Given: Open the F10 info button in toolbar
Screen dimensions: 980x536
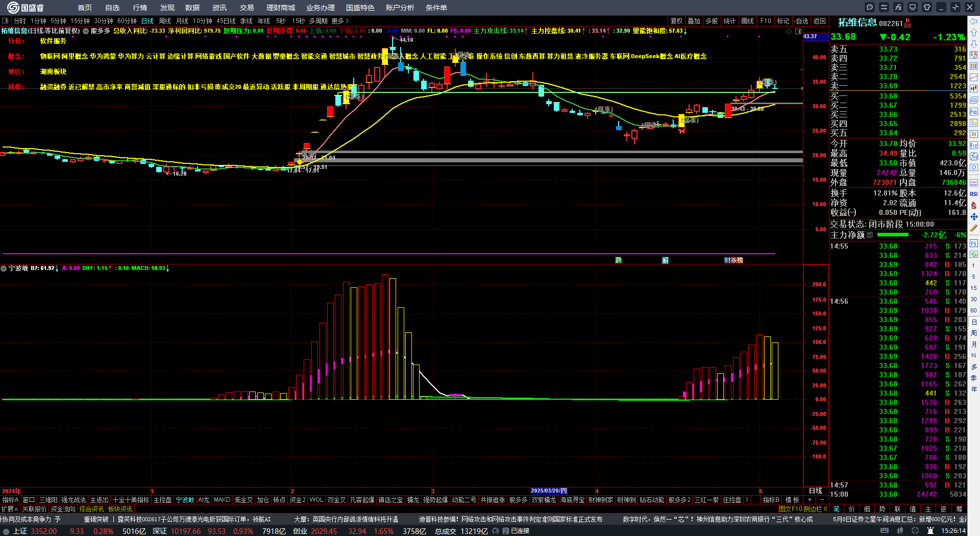Looking at the screenshot, I should coord(766,21).
